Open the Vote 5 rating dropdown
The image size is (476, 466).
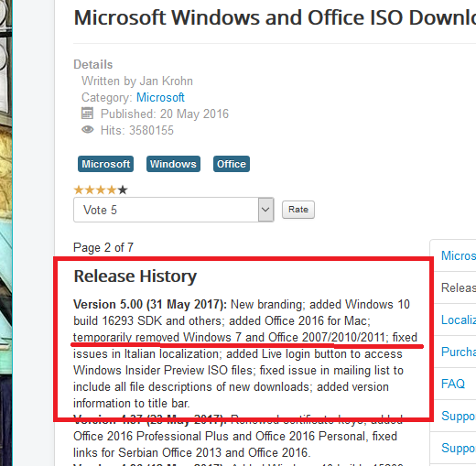tap(173, 210)
